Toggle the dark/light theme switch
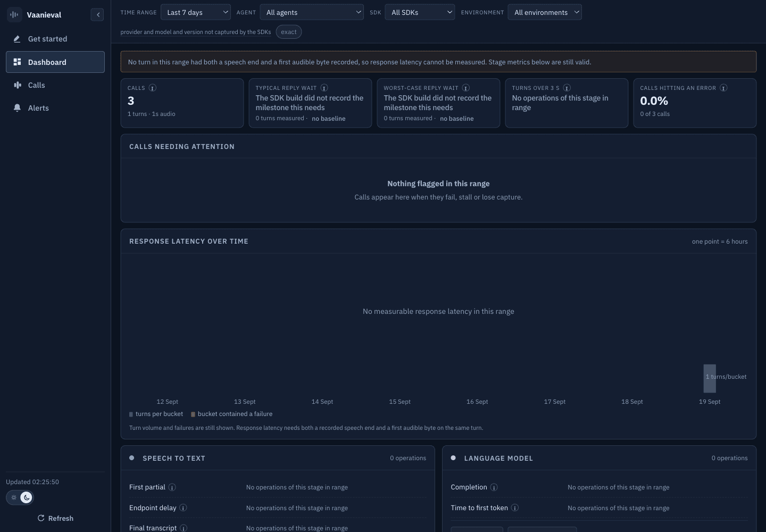Viewport: 766px width, 532px height. pyautogui.click(x=20, y=497)
